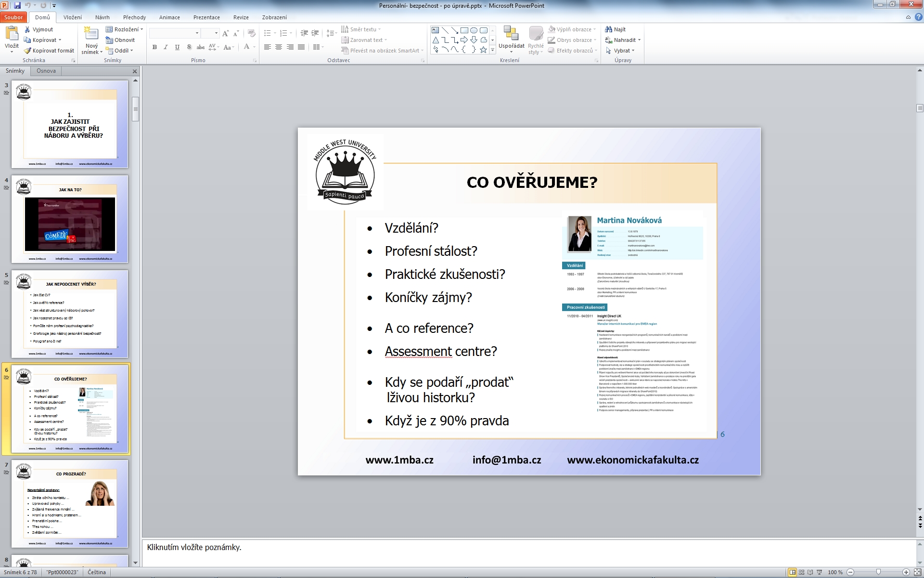Click Rychlé styly button
This screenshot has height=578, width=924.
pyautogui.click(x=535, y=40)
